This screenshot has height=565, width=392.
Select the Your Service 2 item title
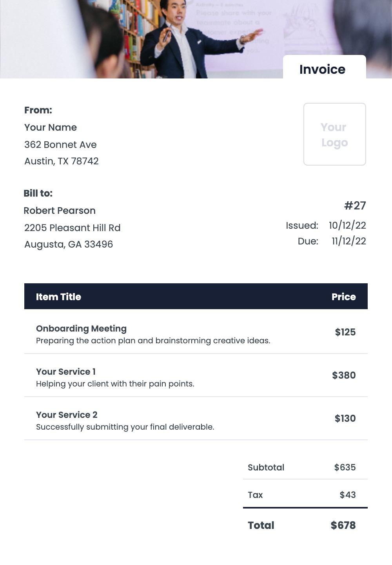click(x=67, y=415)
